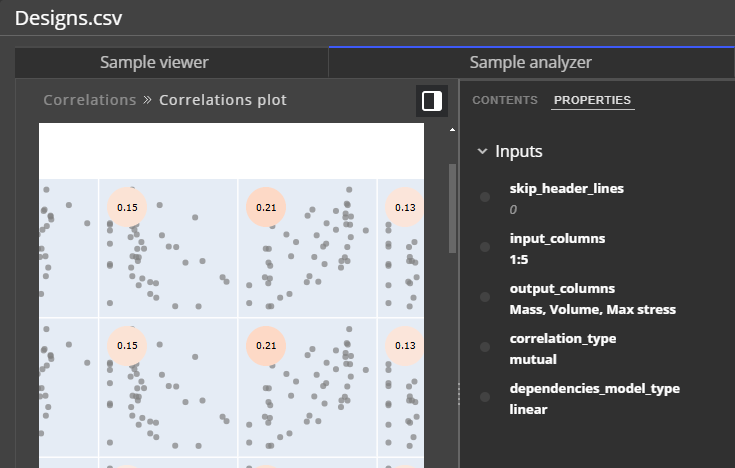The height and width of the screenshot is (468, 735).
Task: Click the plot's vertical scrollbar thumb
Action: [452, 208]
